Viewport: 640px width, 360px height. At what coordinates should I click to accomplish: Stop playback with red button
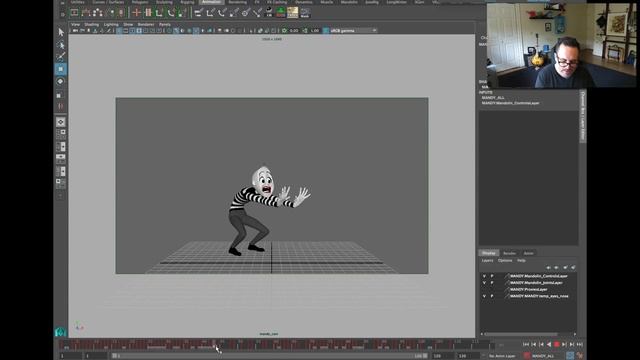(x=557, y=344)
